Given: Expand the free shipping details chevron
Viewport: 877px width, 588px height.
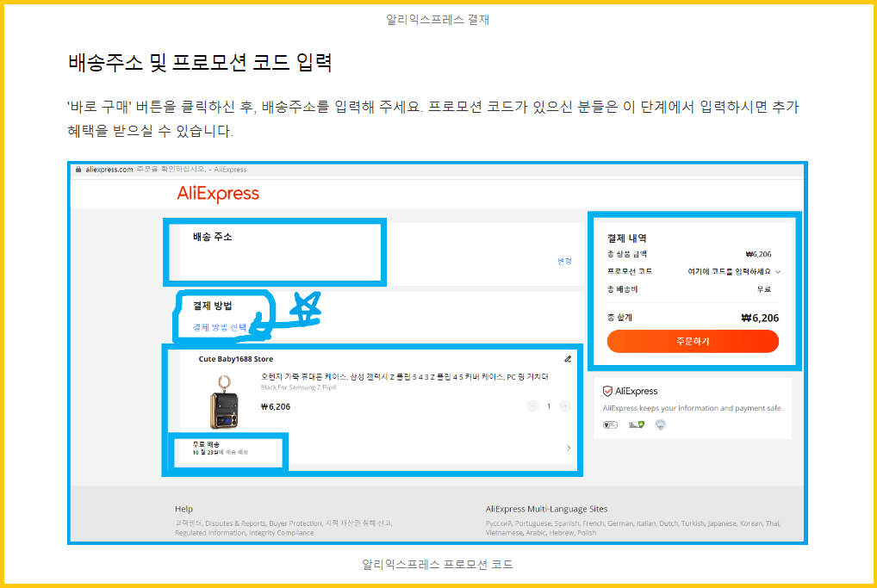Looking at the screenshot, I should [x=568, y=446].
